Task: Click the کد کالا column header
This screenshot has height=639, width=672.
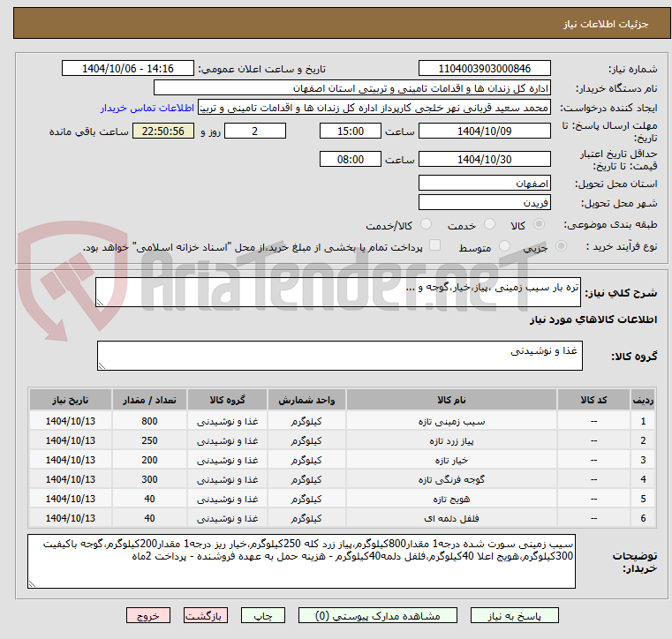Action: 593,400
